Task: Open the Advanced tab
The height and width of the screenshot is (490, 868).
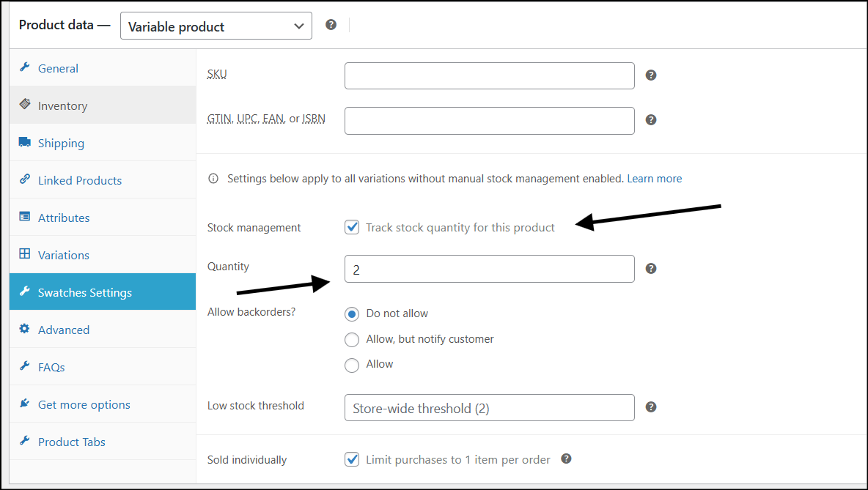Action: [103, 329]
